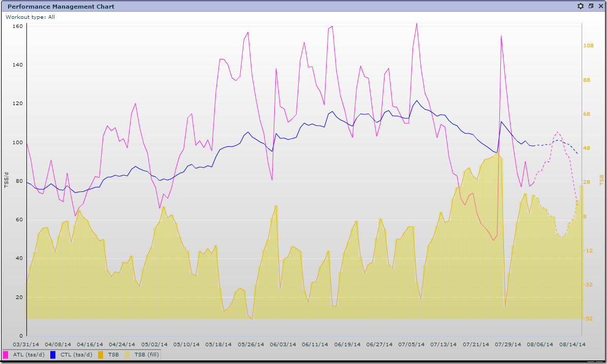This screenshot has height=364, width=607.
Task: Click the vertical TSS/d left axis title
Action: (6, 180)
